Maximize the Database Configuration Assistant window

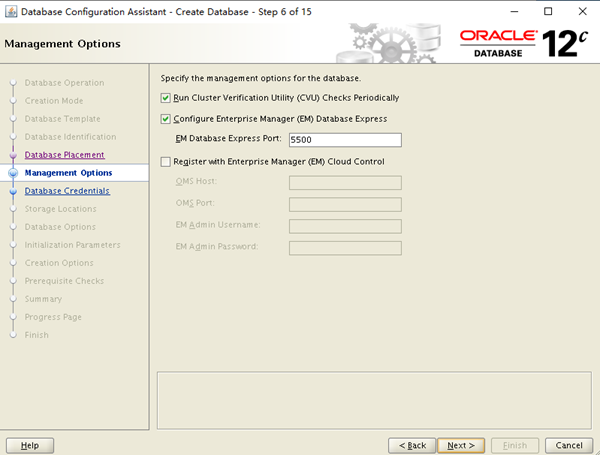click(x=548, y=11)
